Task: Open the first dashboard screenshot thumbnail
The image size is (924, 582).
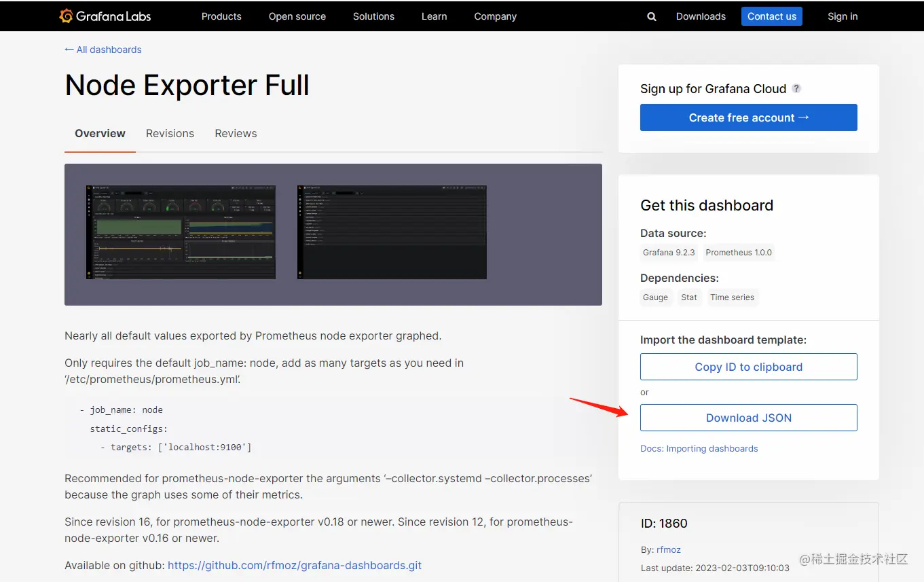Action: pyautogui.click(x=181, y=232)
